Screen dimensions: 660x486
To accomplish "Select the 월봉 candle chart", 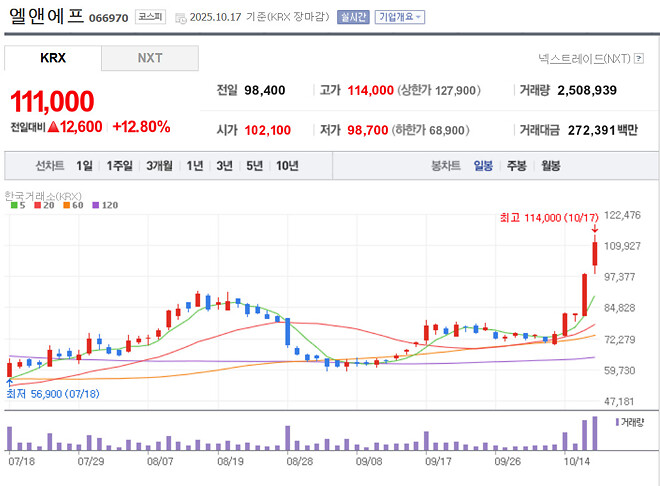I will 551,166.
